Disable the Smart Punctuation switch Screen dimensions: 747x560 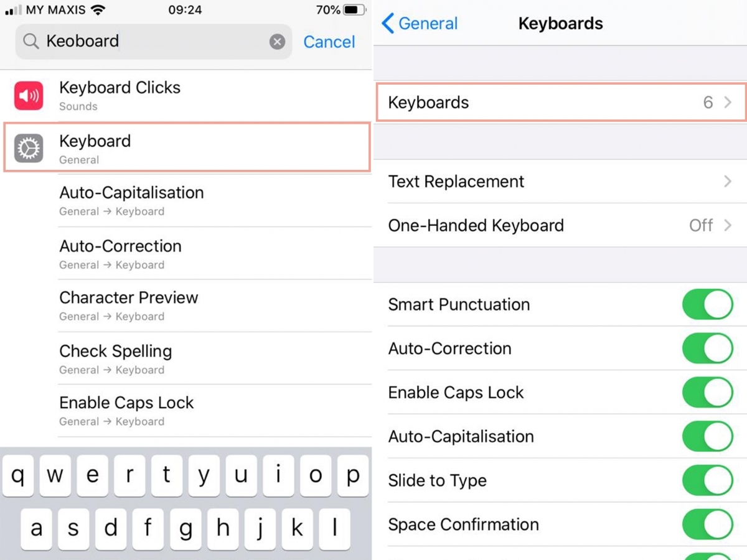708,304
